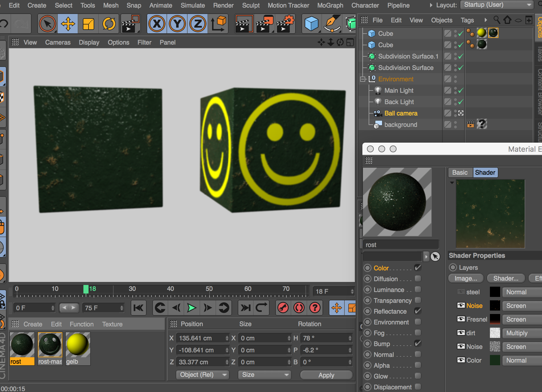Collapse the Environment group in object tree
Viewport: 542px width, 392px height.
tap(363, 79)
